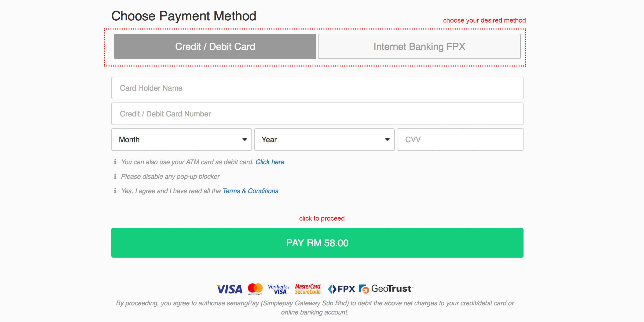Screen dimensions: 644x322
Task: Select the Credit / Debit Card tab
Action: tap(215, 46)
